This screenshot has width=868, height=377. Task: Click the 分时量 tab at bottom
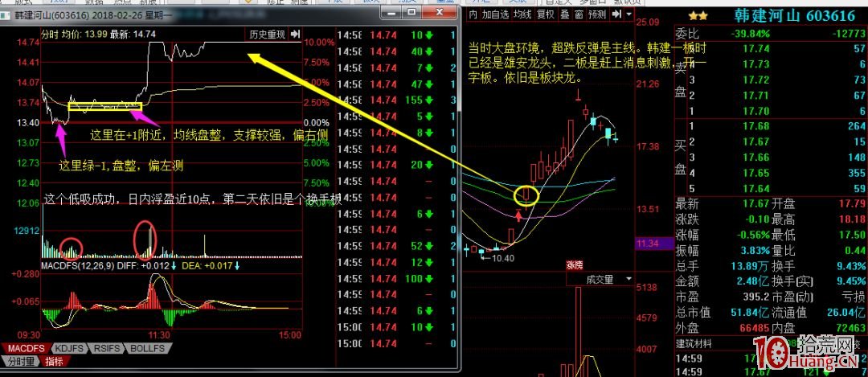19,363
